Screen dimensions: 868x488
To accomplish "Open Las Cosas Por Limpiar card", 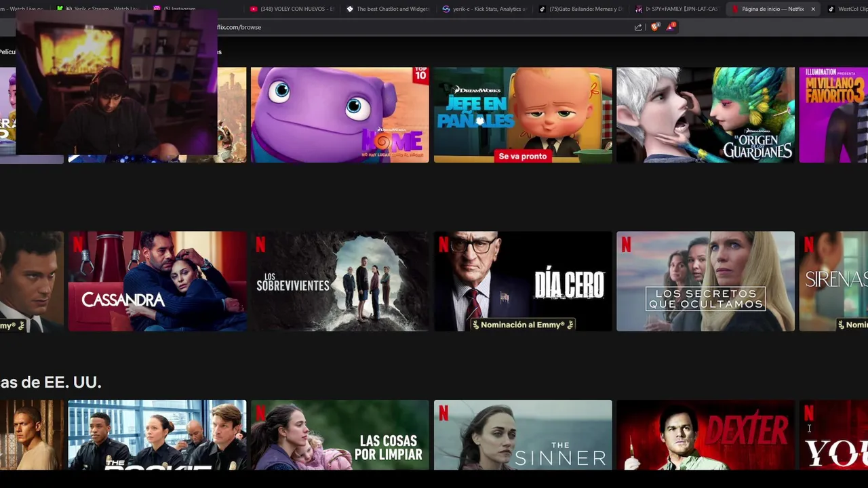I will click(x=340, y=434).
